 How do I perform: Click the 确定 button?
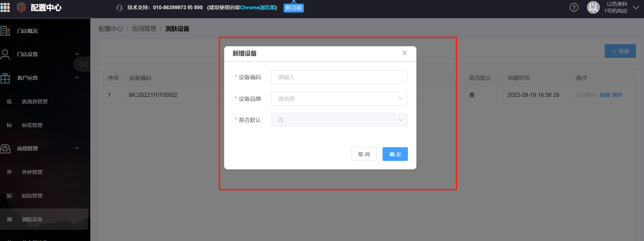click(x=395, y=154)
